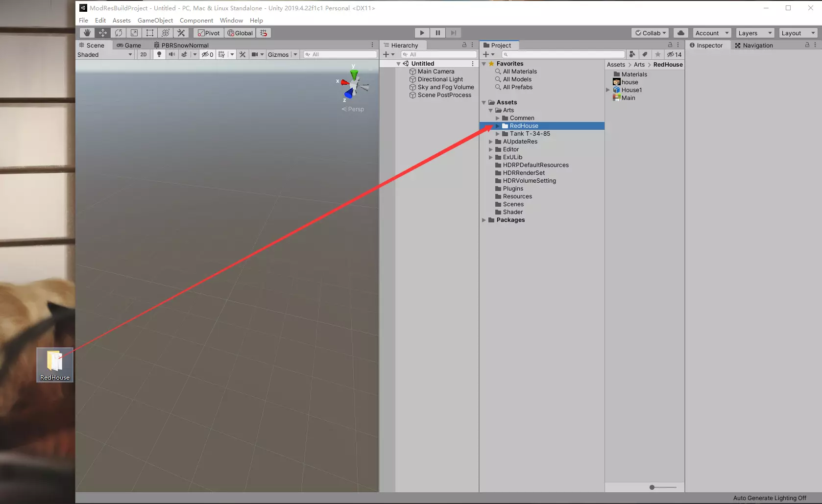The width and height of the screenshot is (822, 504).
Task: Collapse the Arts folder
Action: 491,110
